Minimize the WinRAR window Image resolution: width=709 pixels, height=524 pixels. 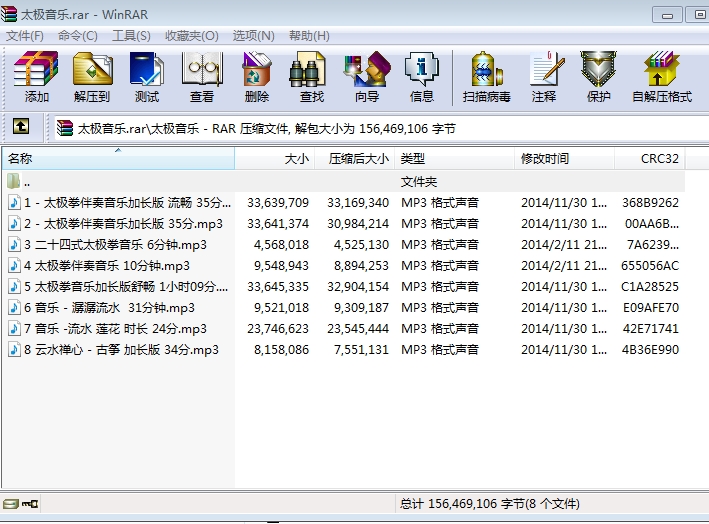(x=667, y=14)
